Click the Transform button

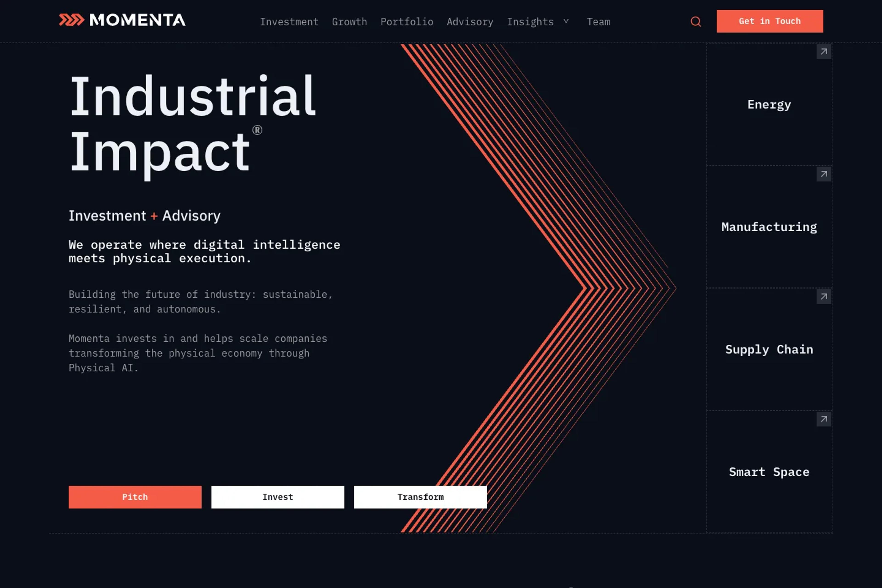point(420,497)
